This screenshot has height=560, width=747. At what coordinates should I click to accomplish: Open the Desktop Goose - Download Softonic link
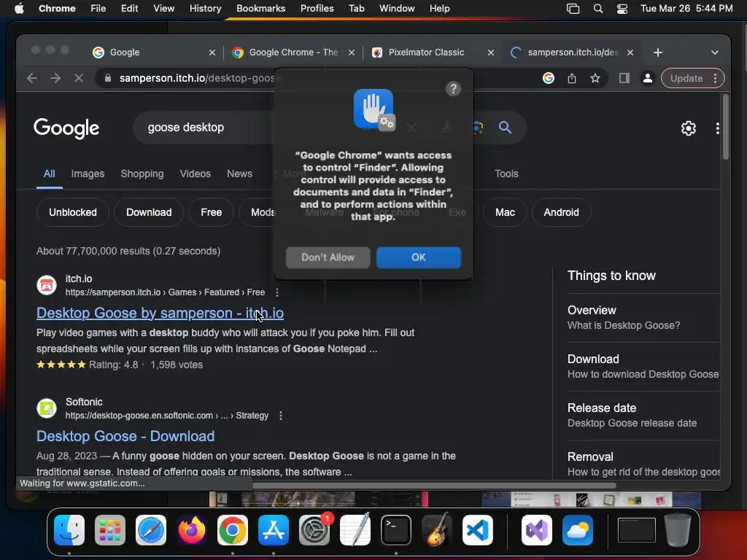click(x=125, y=436)
